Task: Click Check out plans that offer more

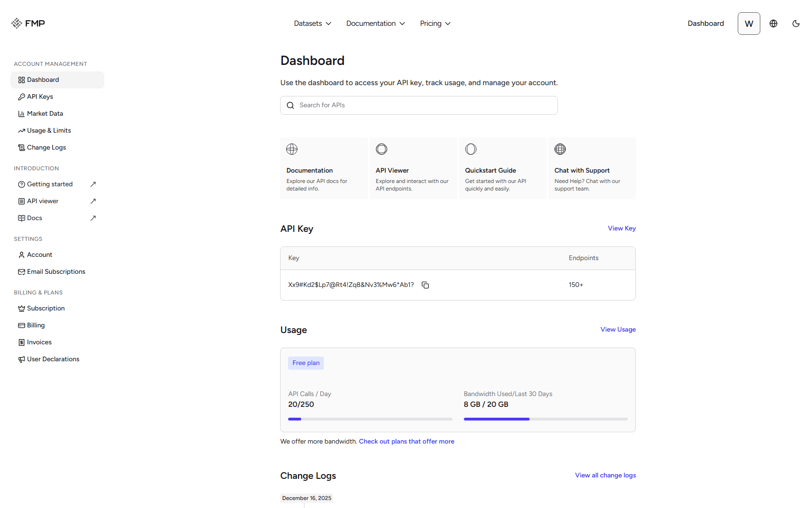Action: coord(406,442)
